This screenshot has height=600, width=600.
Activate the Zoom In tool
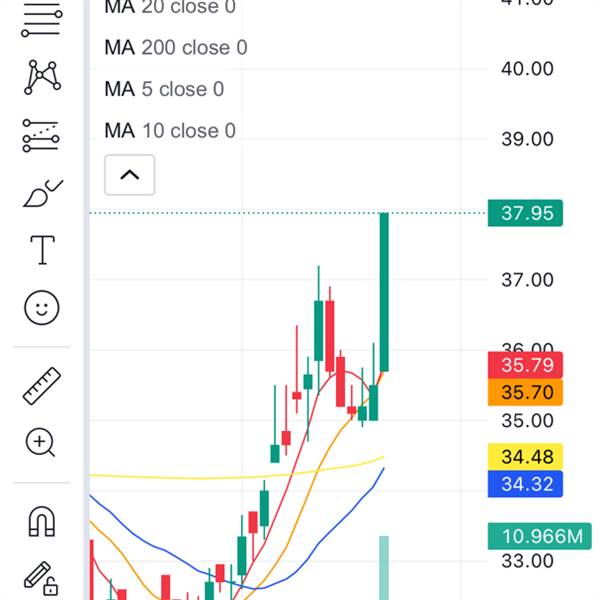40,443
